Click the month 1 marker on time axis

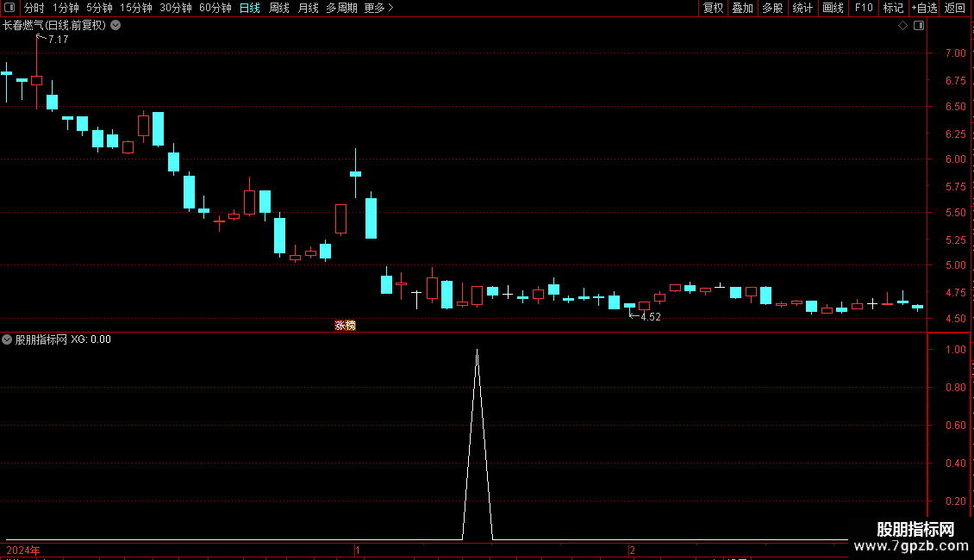pos(358,550)
